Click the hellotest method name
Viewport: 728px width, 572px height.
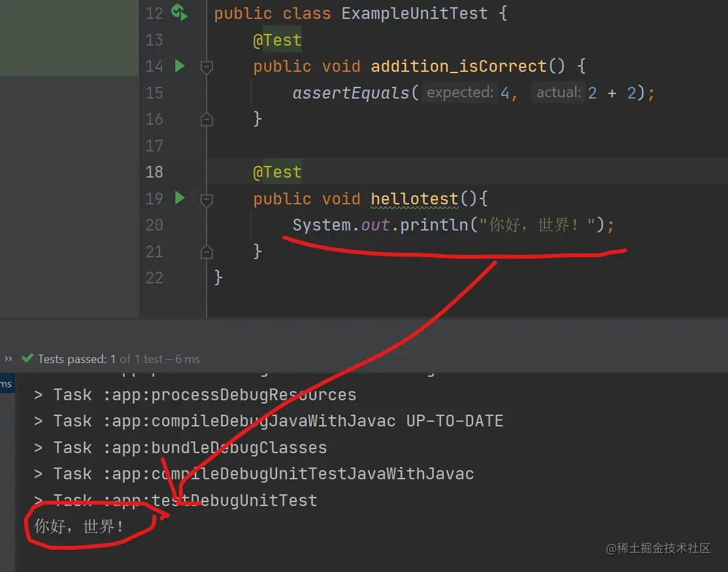pos(414,199)
